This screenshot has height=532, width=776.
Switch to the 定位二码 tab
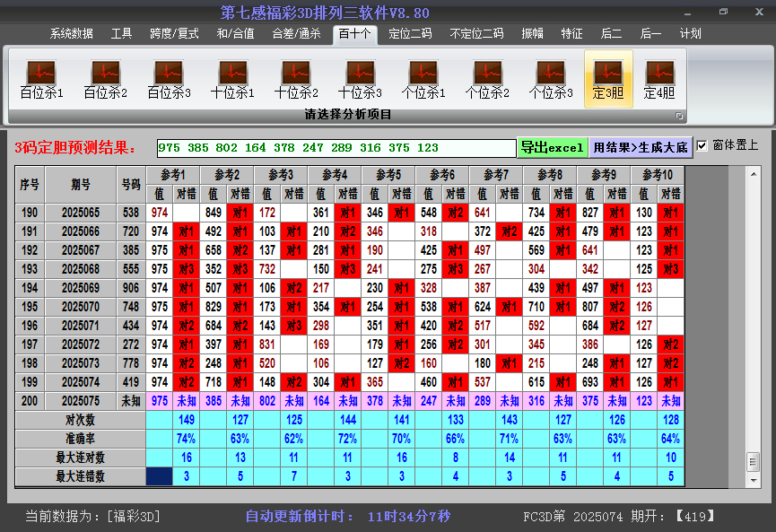click(x=410, y=34)
